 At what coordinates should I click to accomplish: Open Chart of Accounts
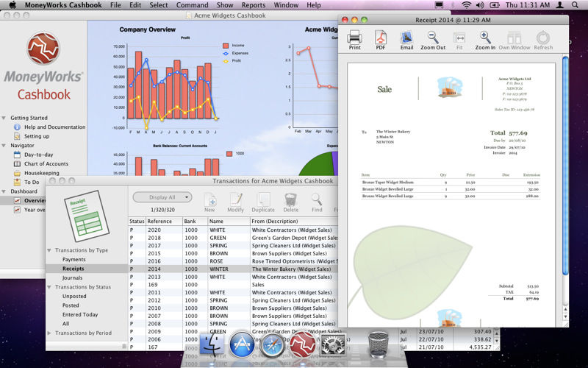click(x=46, y=163)
